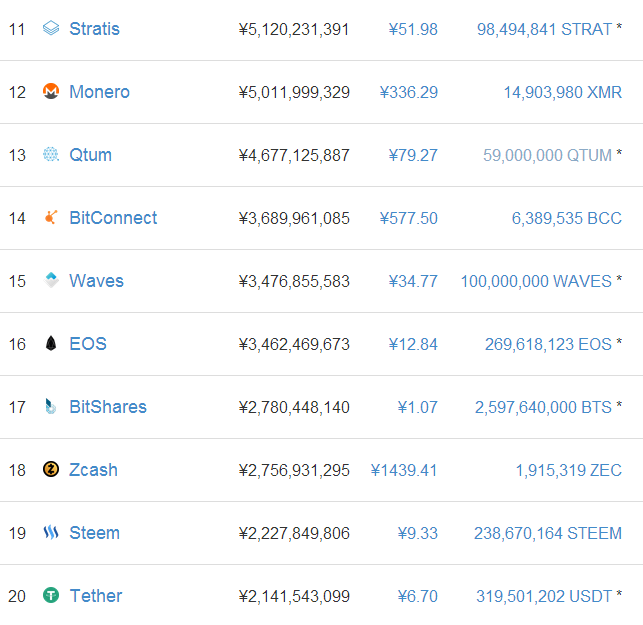The image size is (643, 625).
Task: Open the EOS coin page link
Action: (88, 344)
